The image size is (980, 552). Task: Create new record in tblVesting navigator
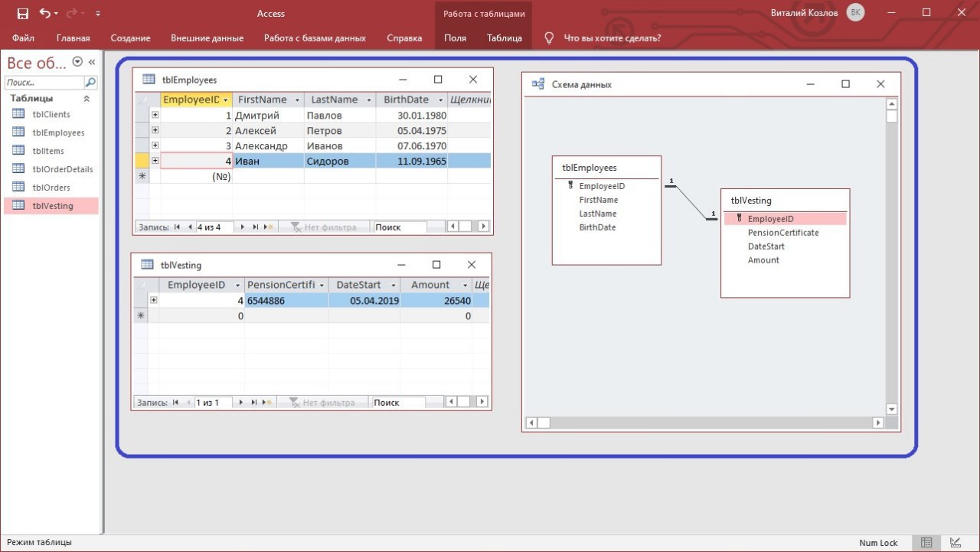coord(267,402)
